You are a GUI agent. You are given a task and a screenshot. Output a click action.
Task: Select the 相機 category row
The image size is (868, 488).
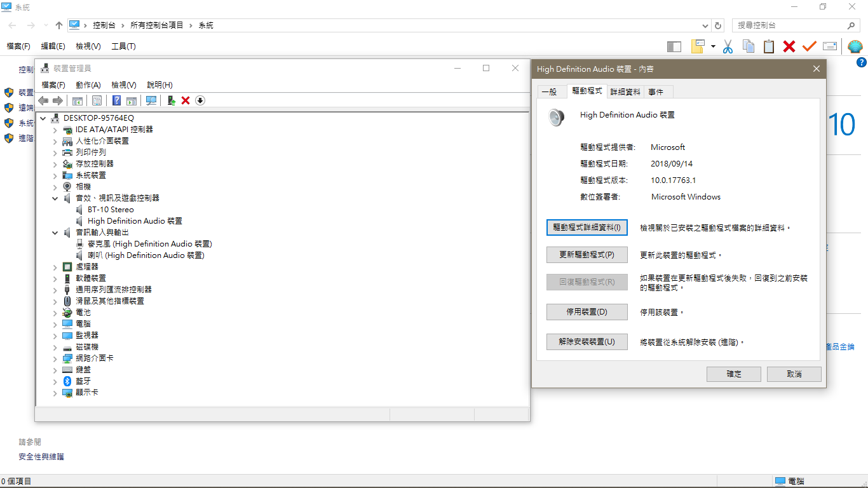coord(83,187)
